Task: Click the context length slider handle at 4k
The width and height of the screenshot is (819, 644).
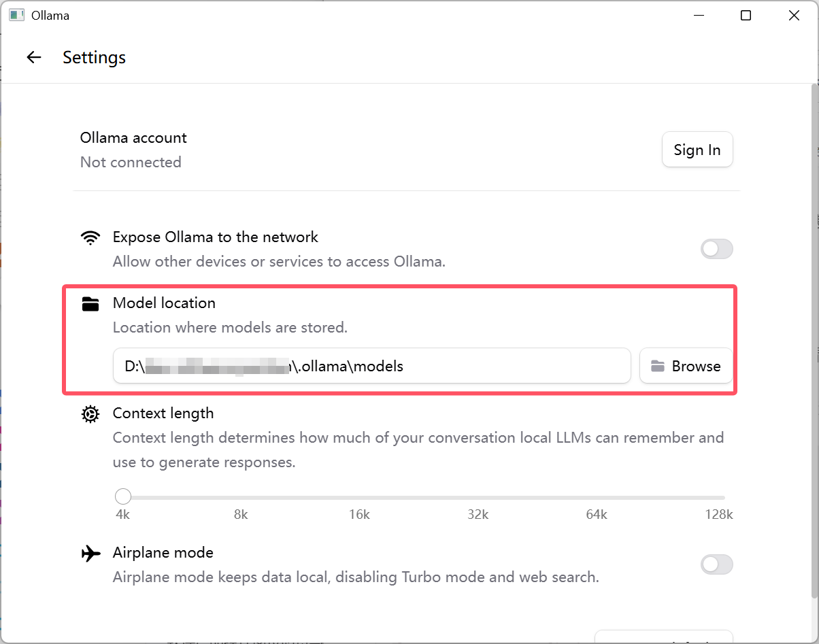Action: coord(123,496)
